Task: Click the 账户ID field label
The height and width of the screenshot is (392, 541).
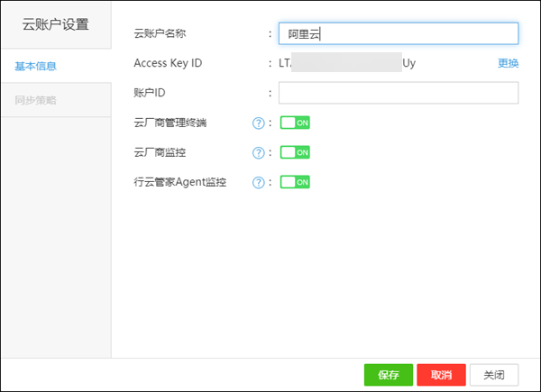Action: click(151, 93)
